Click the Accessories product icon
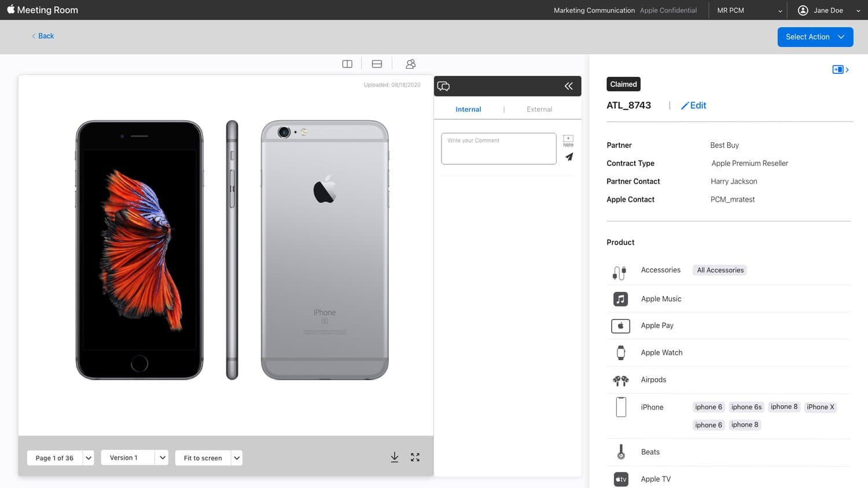868x488 pixels. point(620,272)
